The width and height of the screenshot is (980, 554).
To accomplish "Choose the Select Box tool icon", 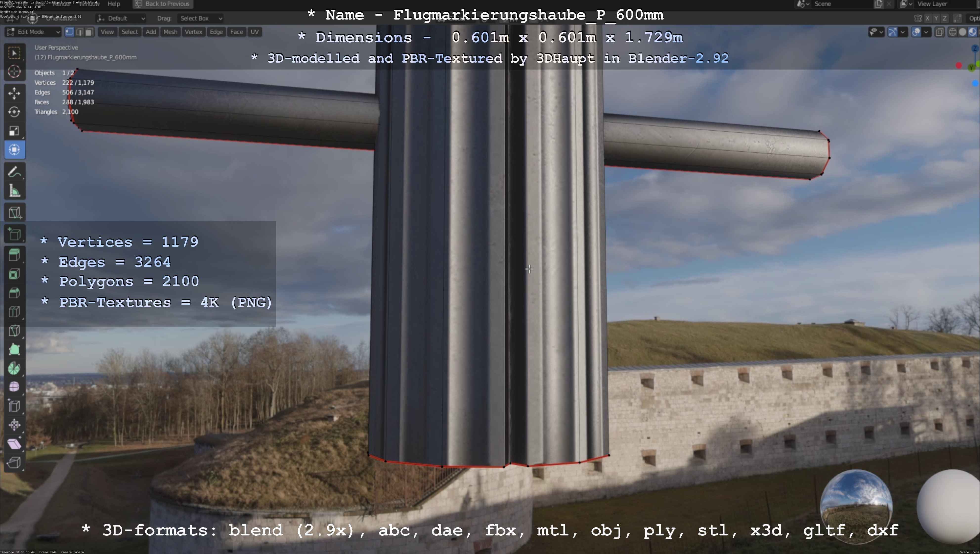I will [14, 52].
